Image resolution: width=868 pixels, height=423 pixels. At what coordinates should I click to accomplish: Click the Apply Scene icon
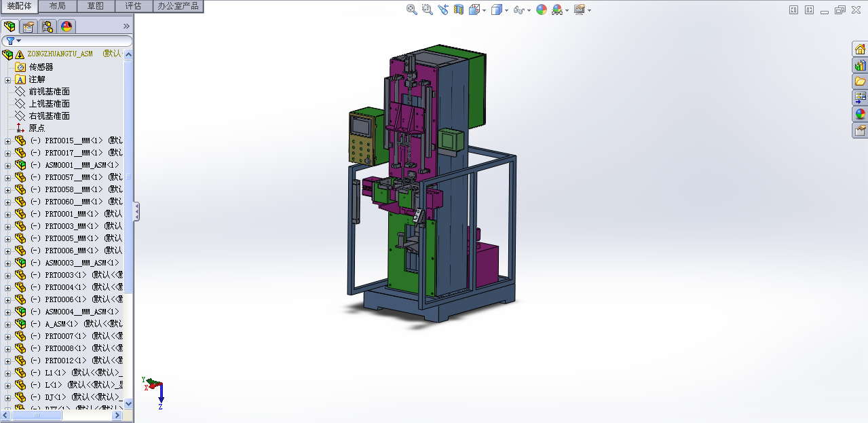click(557, 10)
